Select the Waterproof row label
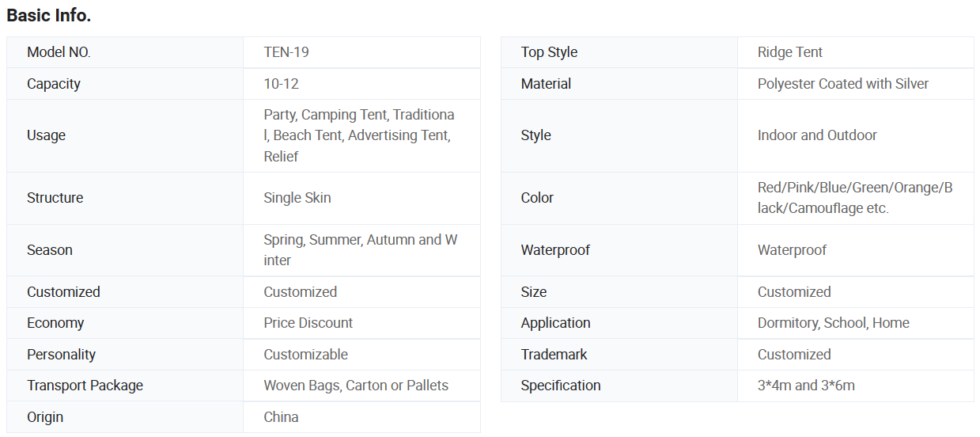Viewport: 980px width, 437px height. pos(555,250)
